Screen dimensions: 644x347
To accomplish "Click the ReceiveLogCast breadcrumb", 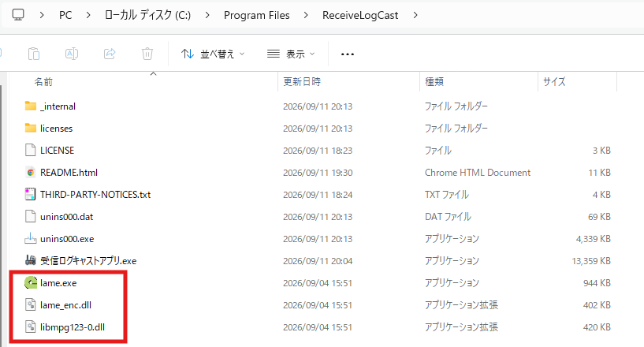I will coord(360,15).
